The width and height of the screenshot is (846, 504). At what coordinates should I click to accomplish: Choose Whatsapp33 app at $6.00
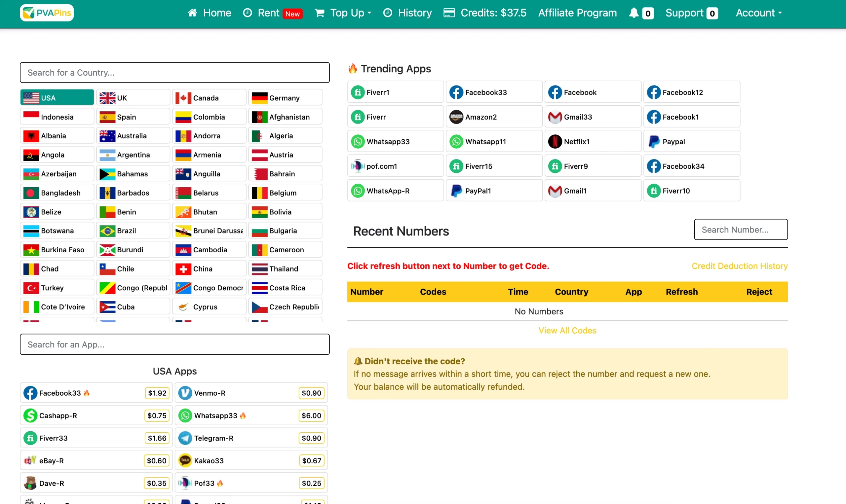pyautogui.click(x=251, y=415)
